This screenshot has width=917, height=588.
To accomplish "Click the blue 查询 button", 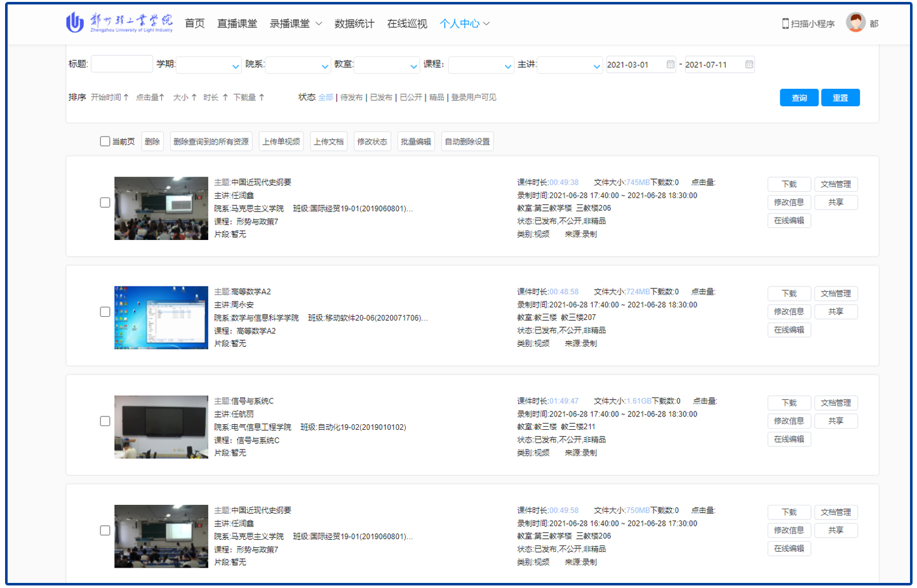I will coord(799,98).
